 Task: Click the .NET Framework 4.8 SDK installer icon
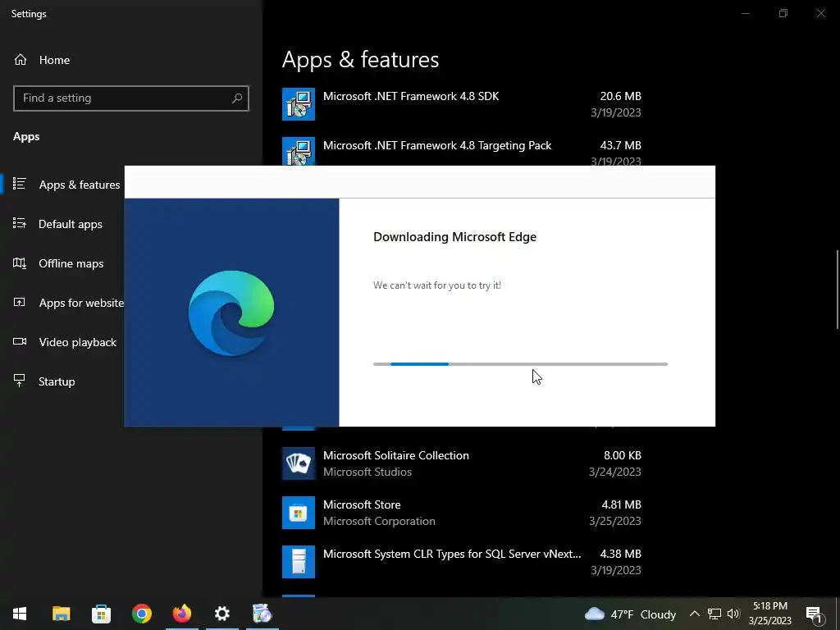click(x=299, y=104)
